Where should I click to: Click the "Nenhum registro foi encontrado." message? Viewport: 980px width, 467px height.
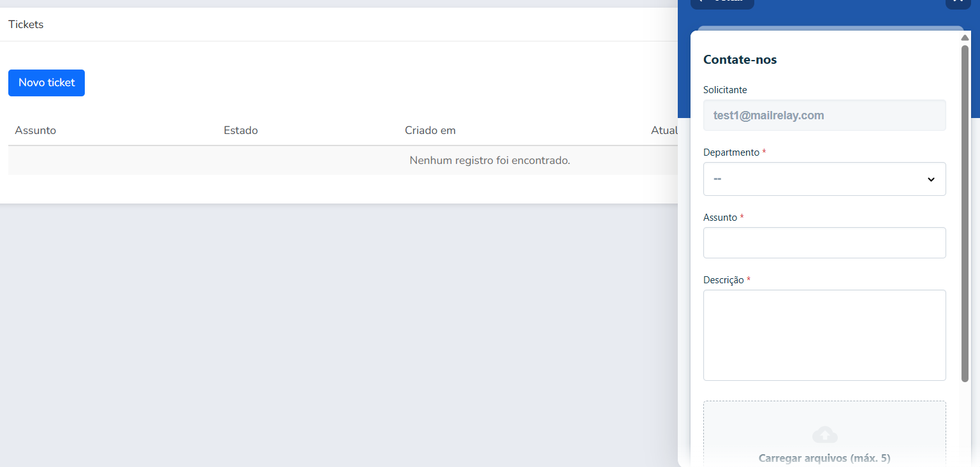tap(490, 160)
